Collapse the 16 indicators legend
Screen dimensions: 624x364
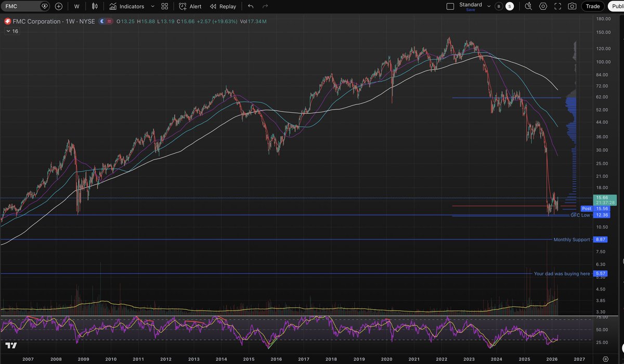coord(12,31)
